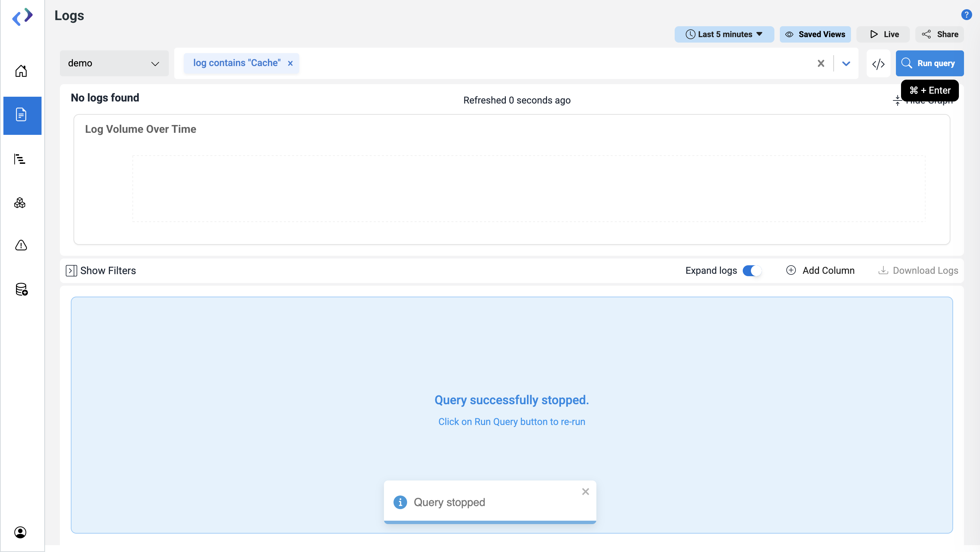This screenshot has height=552, width=980.
Task: Open the Alerts triangle icon in sidebar
Action: [21, 245]
